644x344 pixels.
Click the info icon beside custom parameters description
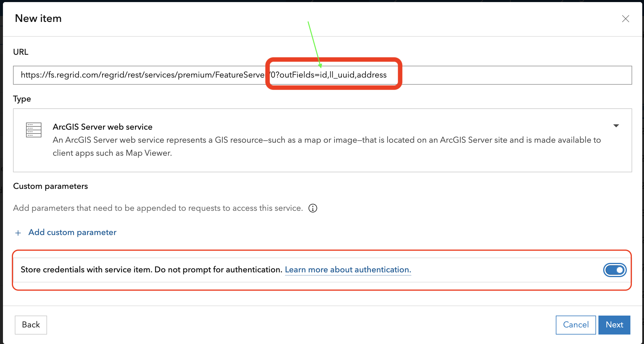[x=313, y=208]
